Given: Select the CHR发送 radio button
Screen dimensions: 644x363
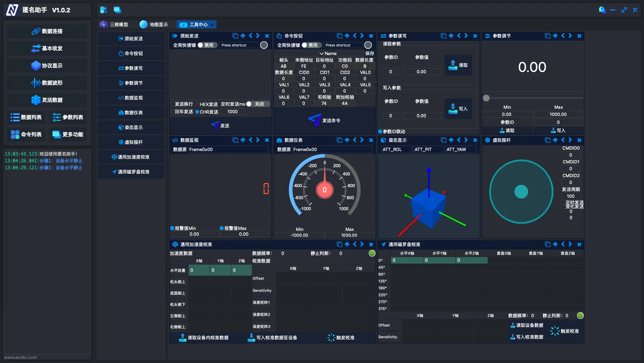Looking at the screenshot, I should pyautogui.click(x=197, y=112).
